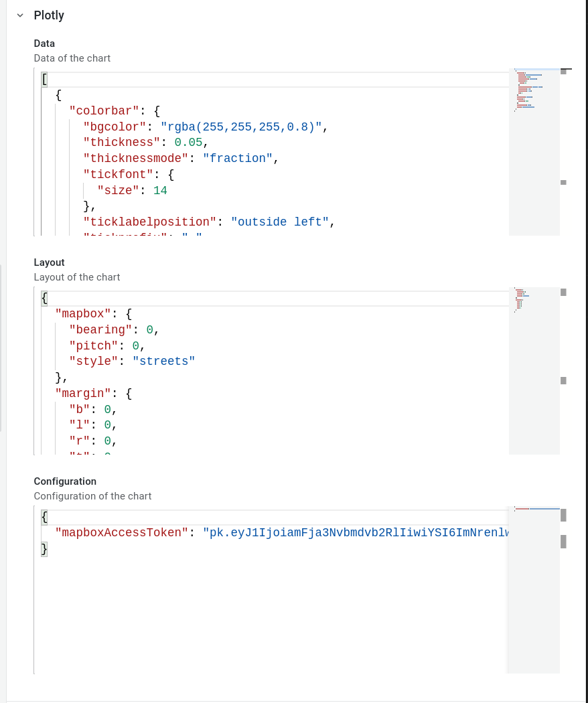Screen dimensions: 588x703
Task: Click the "mapbox" key in Layout editor
Action: pos(83,313)
